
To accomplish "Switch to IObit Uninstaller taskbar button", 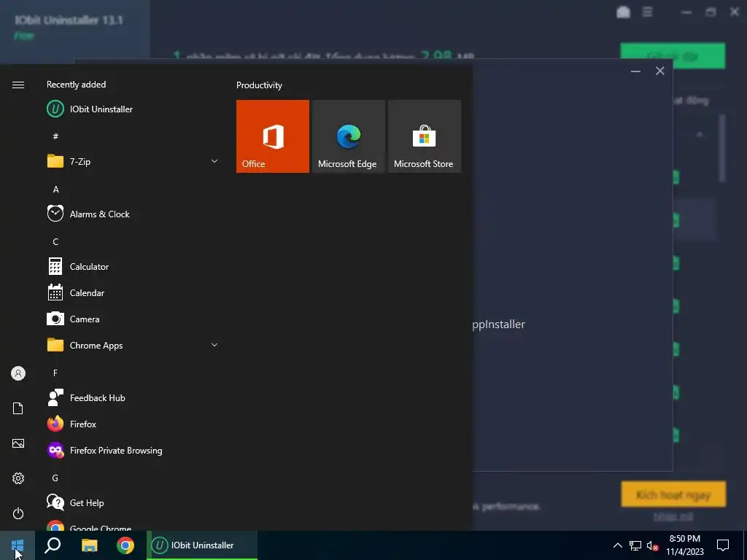I will (202, 545).
